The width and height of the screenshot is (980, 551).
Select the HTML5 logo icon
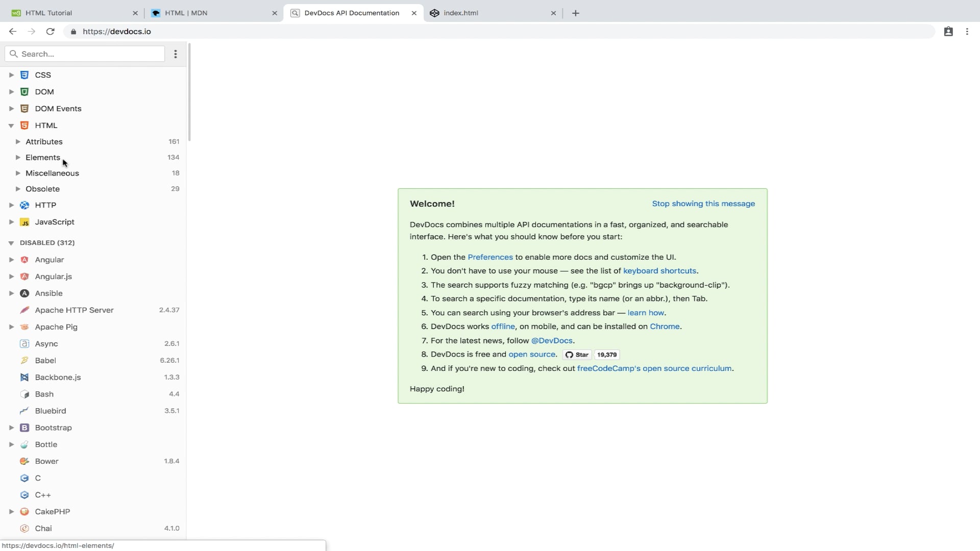(24, 125)
